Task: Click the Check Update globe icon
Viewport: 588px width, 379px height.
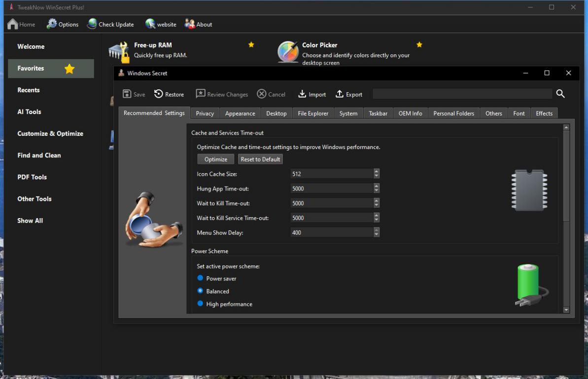Action: [x=92, y=24]
